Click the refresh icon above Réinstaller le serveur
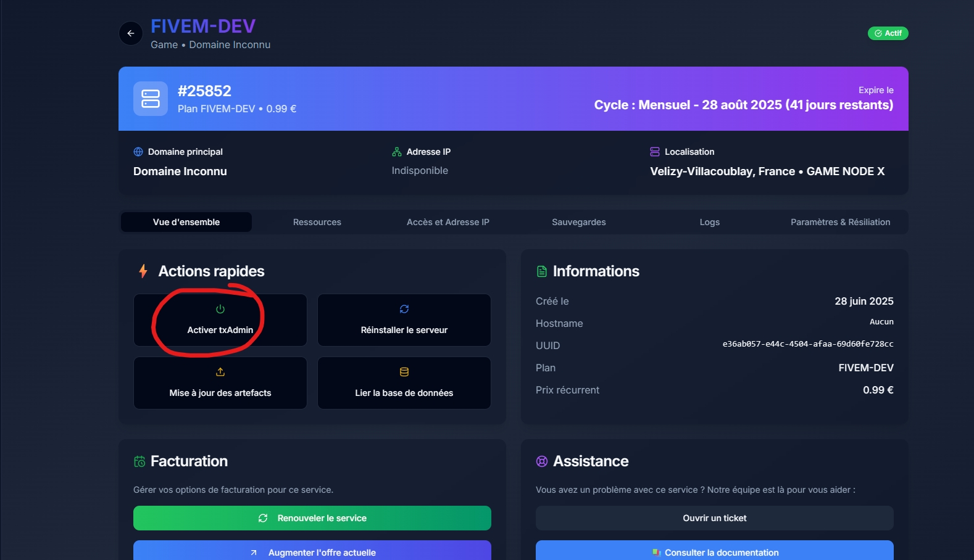 [404, 309]
